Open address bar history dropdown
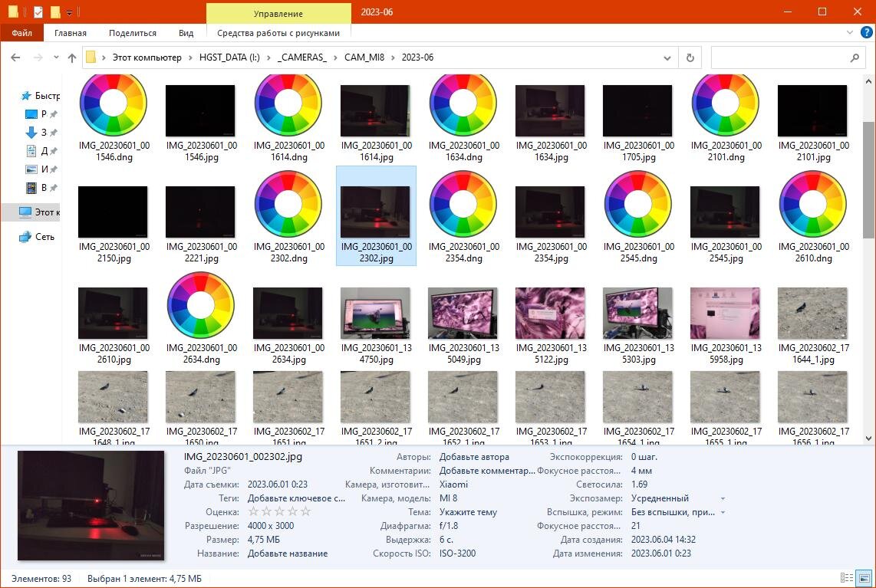876x588 pixels. [667, 57]
